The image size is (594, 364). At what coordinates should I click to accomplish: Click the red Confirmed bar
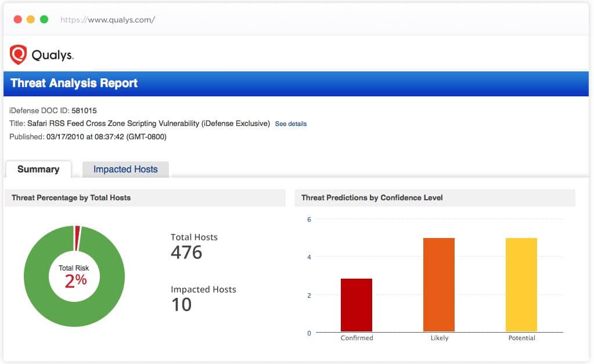357,305
